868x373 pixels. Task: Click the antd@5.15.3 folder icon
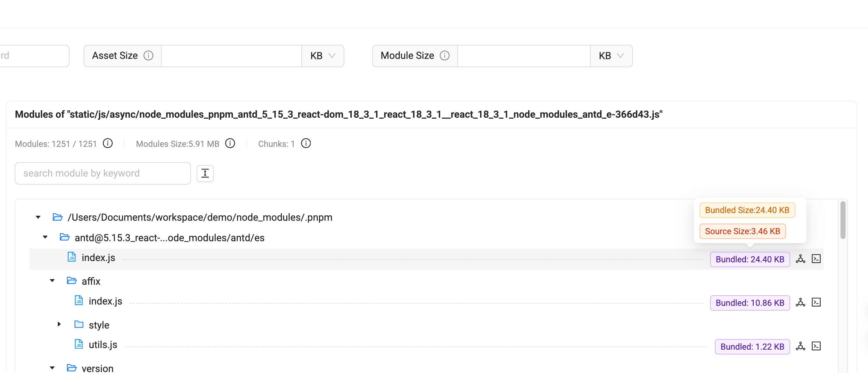point(65,237)
